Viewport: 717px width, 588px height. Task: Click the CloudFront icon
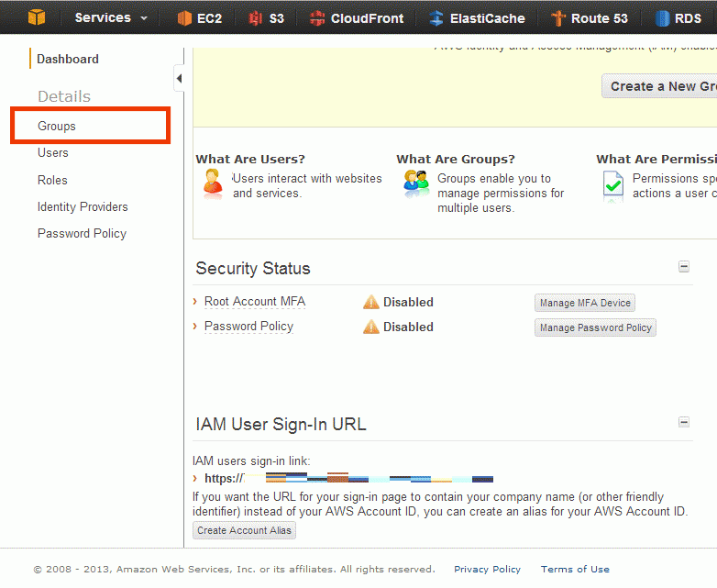coord(317,18)
